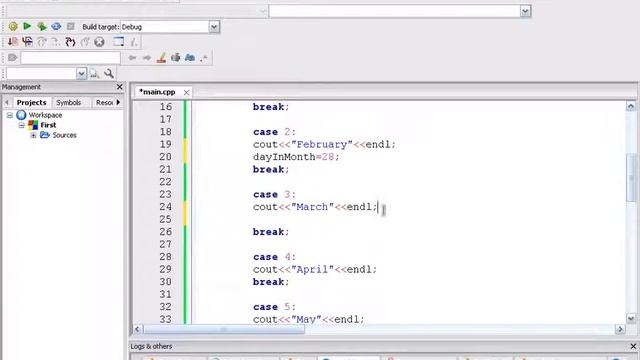The height and width of the screenshot is (360, 640).
Task: Click the case 4: line
Action: pos(274,257)
